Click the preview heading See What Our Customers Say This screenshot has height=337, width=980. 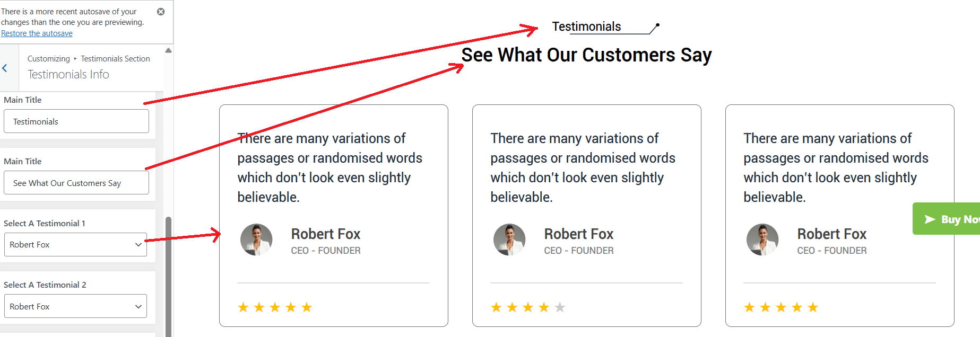pos(586,55)
